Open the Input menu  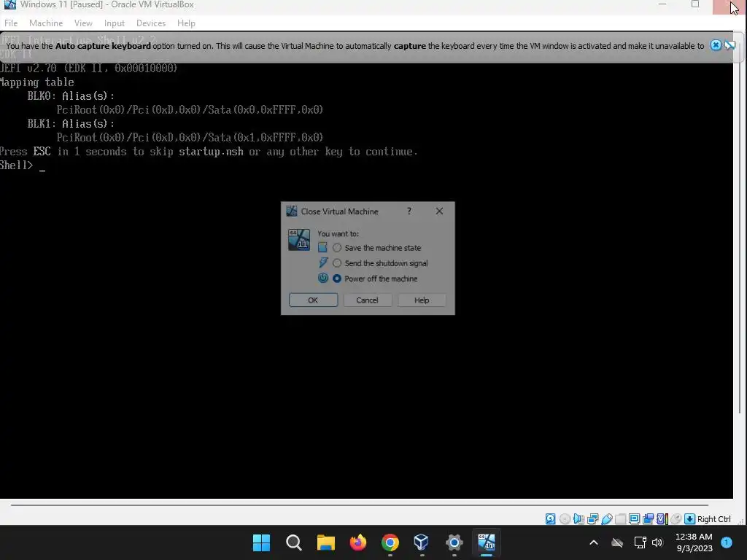tap(115, 23)
